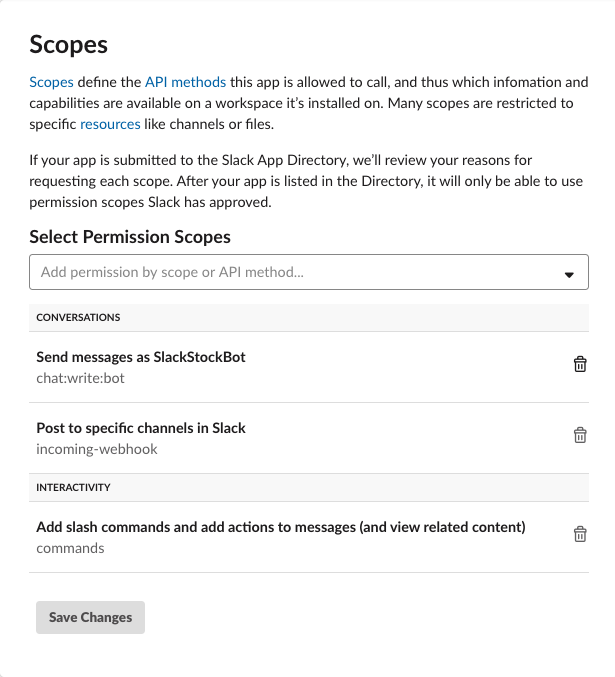Delete the chat:write:bot scope with trash icon

point(580,364)
